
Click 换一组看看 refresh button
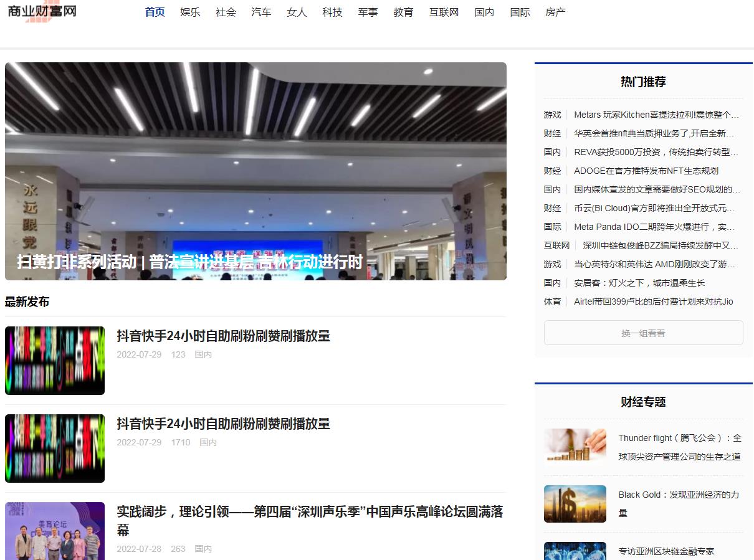pyautogui.click(x=644, y=333)
